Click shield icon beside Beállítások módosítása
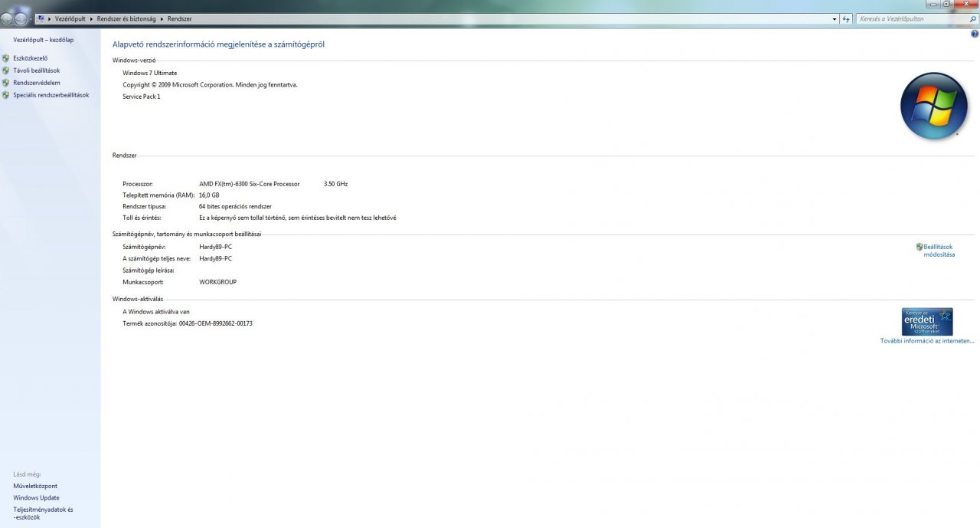This screenshot has width=980, height=528. coord(920,247)
